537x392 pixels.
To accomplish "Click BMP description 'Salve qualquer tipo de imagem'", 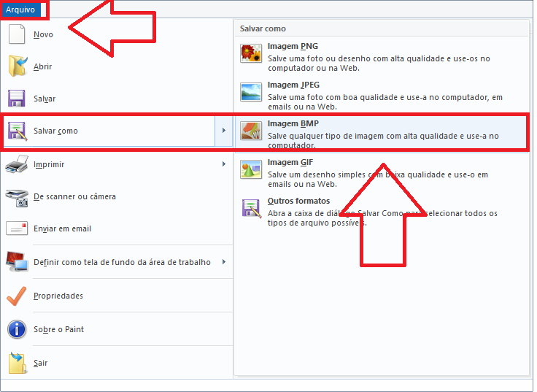I will (383, 140).
